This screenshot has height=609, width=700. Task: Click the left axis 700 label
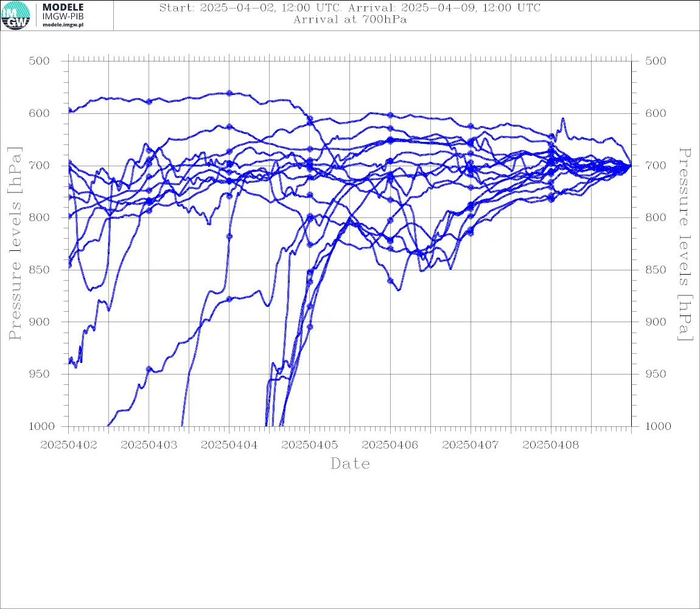(40, 165)
